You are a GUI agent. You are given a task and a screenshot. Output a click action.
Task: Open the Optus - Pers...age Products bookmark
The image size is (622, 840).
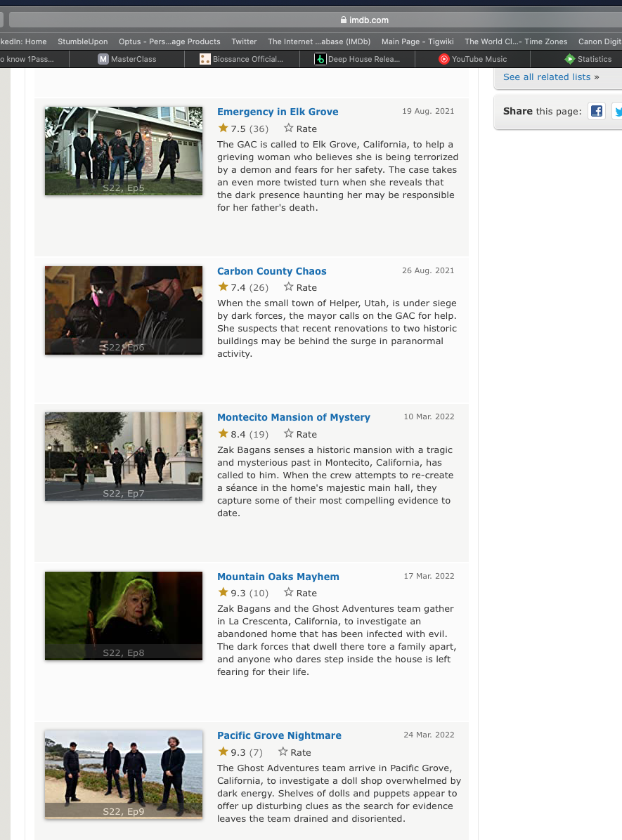point(169,41)
